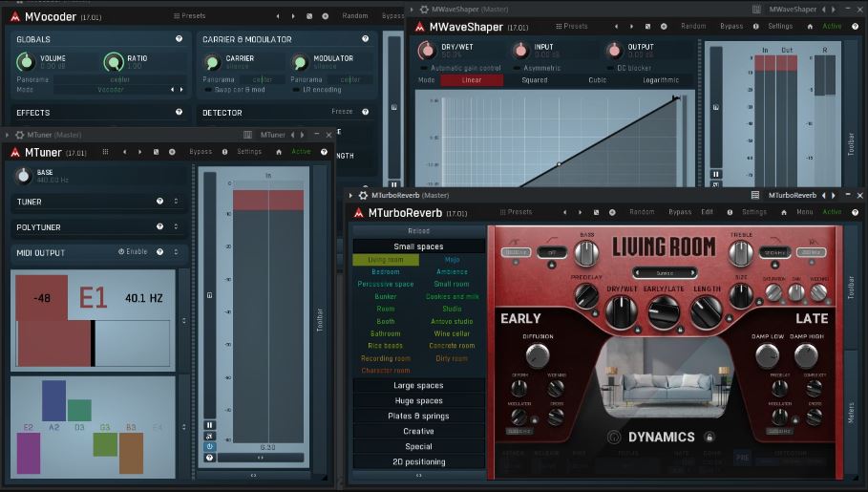Go to the previous preset in MTuner
The height and width of the screenshot is (492, 868).
pos(124,152)
